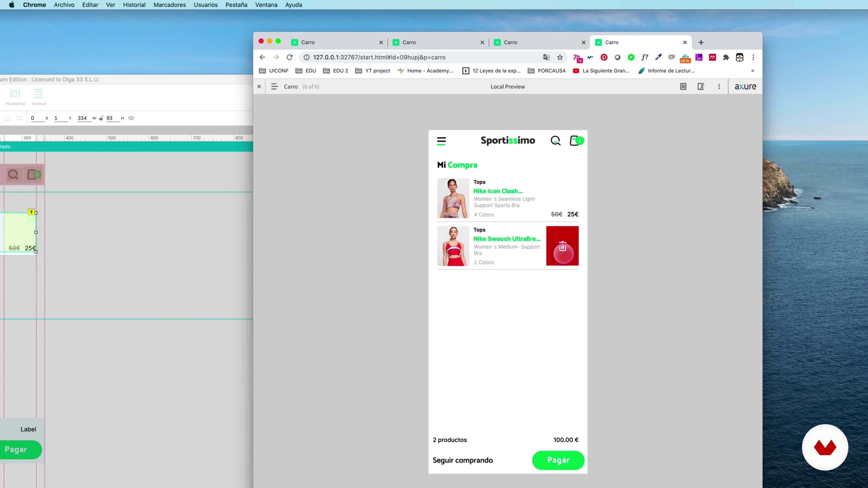Open the YT project bookmark folder
The height and width of the screenshot is (488, 868).
373,71
